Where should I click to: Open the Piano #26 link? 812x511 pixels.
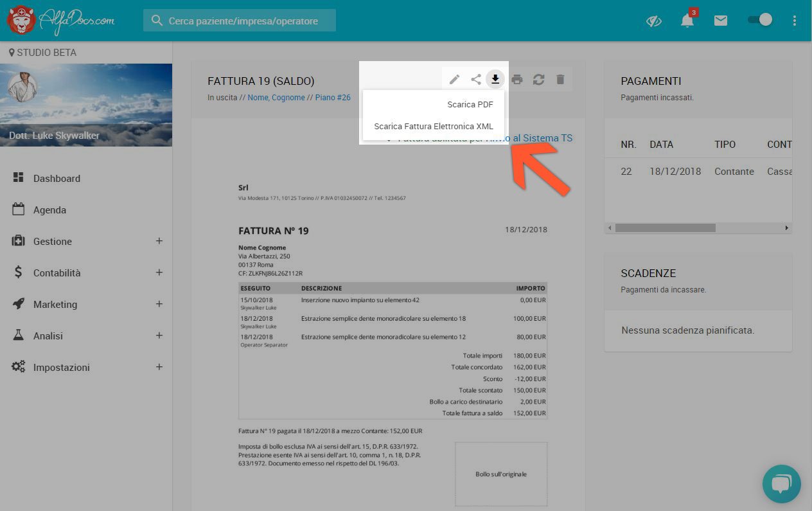click(x=333, y=98)
